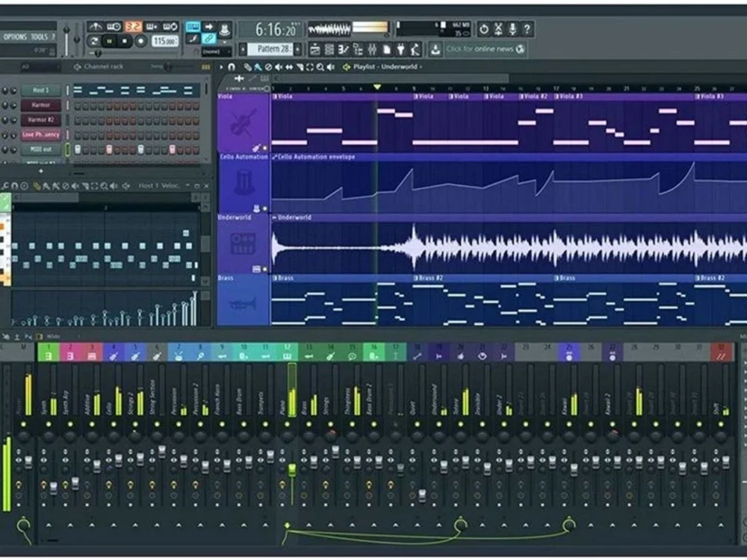Select red mixer track 32 at far right
The image size is (747, 560).
(721, 352)
